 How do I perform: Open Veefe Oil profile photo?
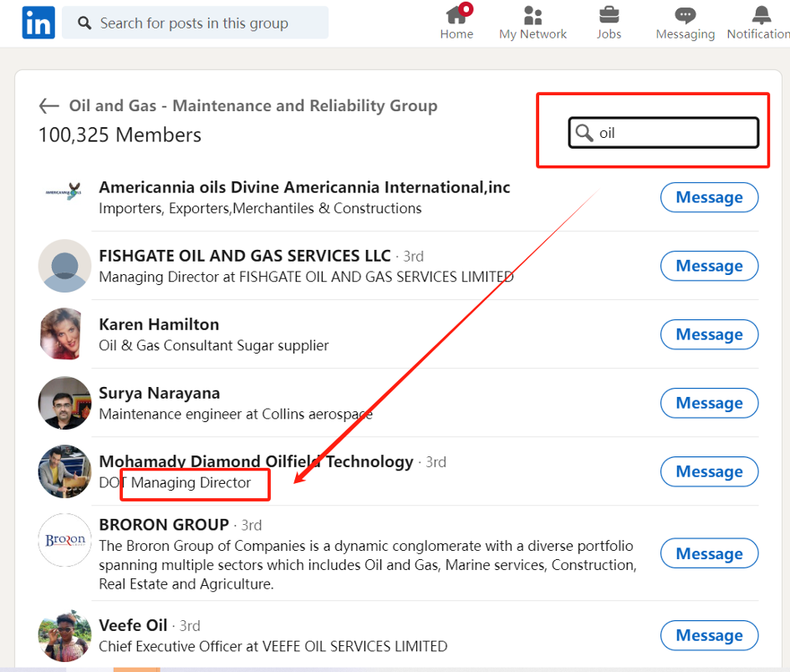(64, 635)
